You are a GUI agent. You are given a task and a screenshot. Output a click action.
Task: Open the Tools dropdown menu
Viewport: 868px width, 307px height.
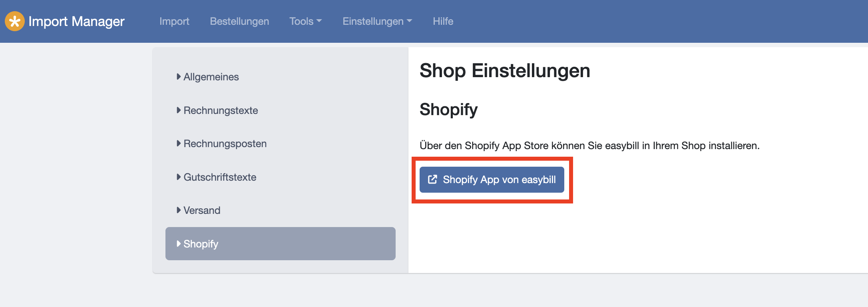tap(305, 21)
